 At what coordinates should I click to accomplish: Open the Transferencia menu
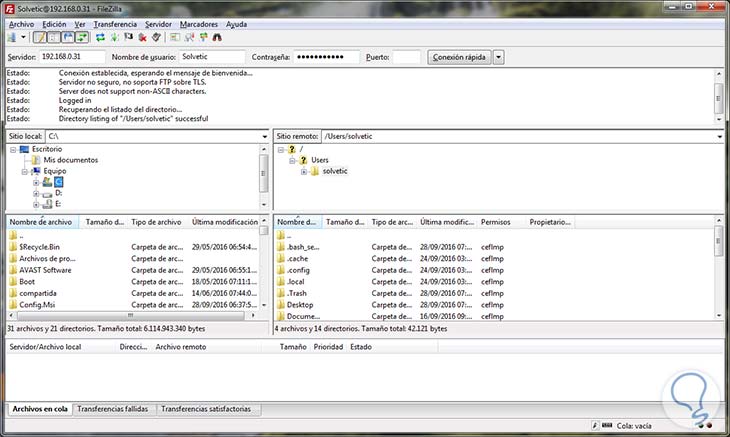[x=115, y=24]
